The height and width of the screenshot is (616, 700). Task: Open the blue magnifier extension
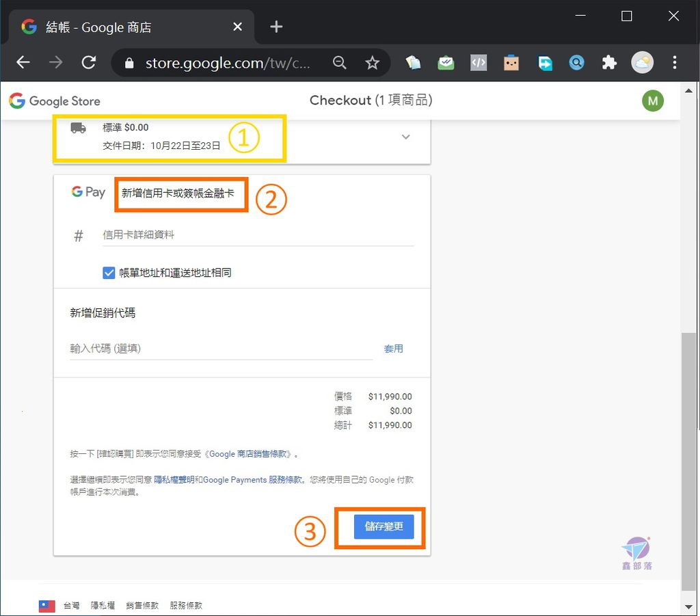[576, 63]
